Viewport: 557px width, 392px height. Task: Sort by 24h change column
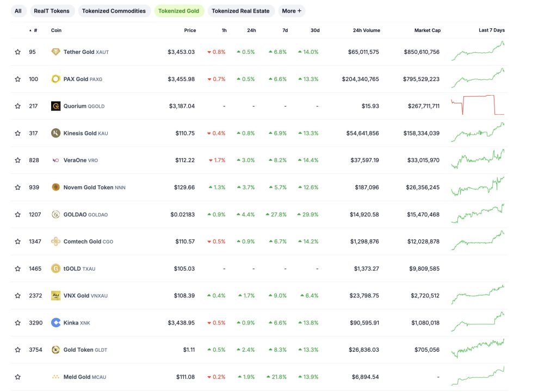[251, 30]
